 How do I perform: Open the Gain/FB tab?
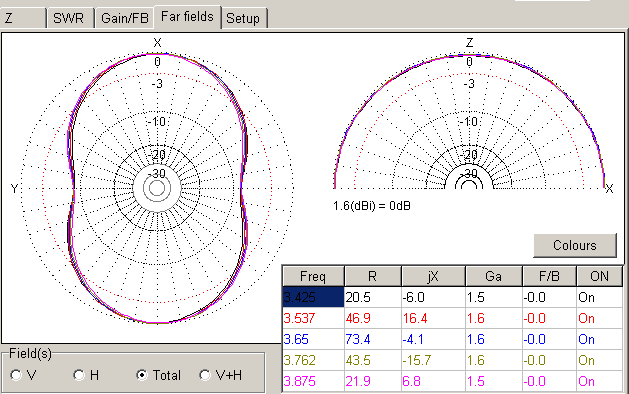click(x=124, y=18)
